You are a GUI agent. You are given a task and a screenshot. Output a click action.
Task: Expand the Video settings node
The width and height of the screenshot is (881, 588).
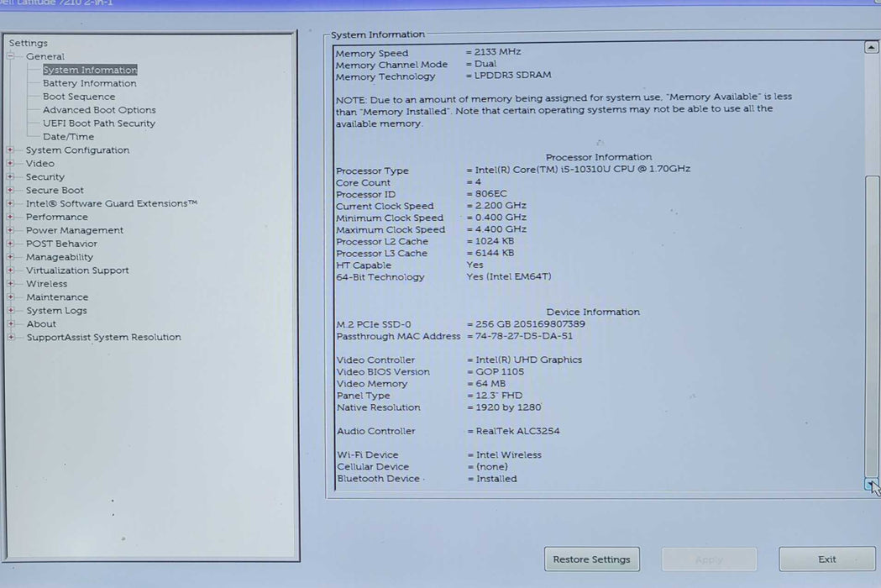(x=10, y=164)
